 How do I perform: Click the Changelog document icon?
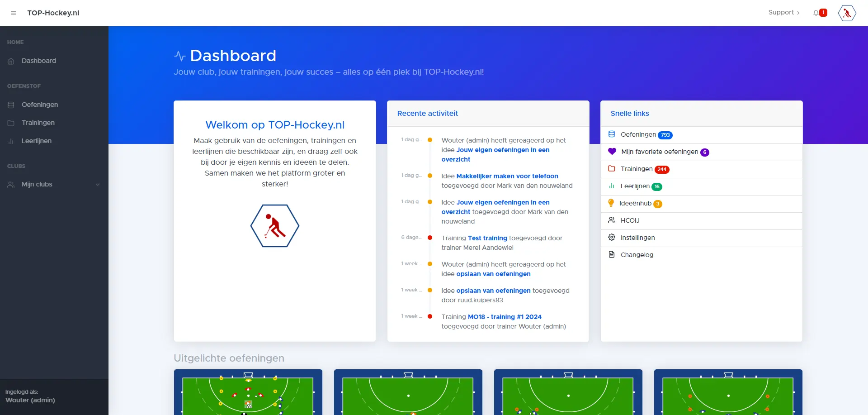point(612,255)
